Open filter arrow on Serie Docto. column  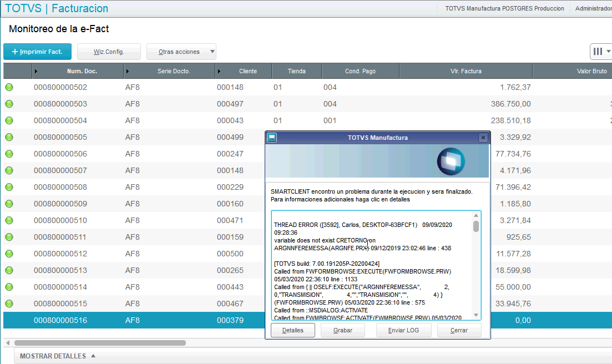click(x=128, y=71)
